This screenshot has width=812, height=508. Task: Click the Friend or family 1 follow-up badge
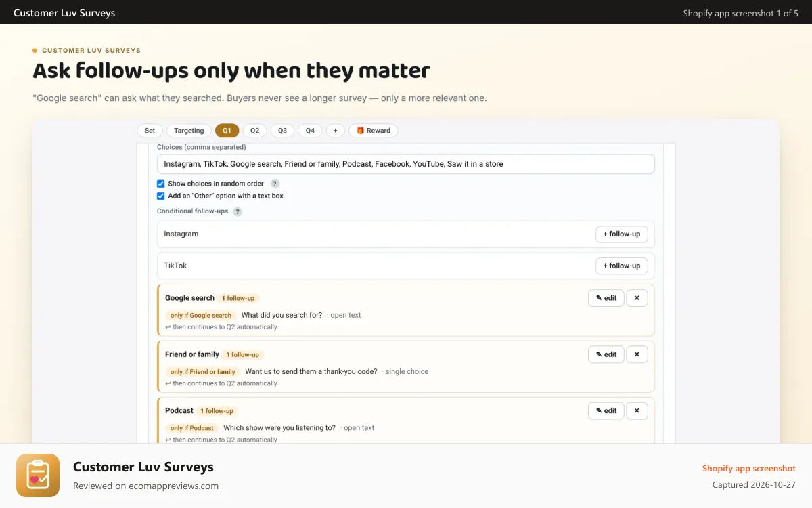point(242,354)
